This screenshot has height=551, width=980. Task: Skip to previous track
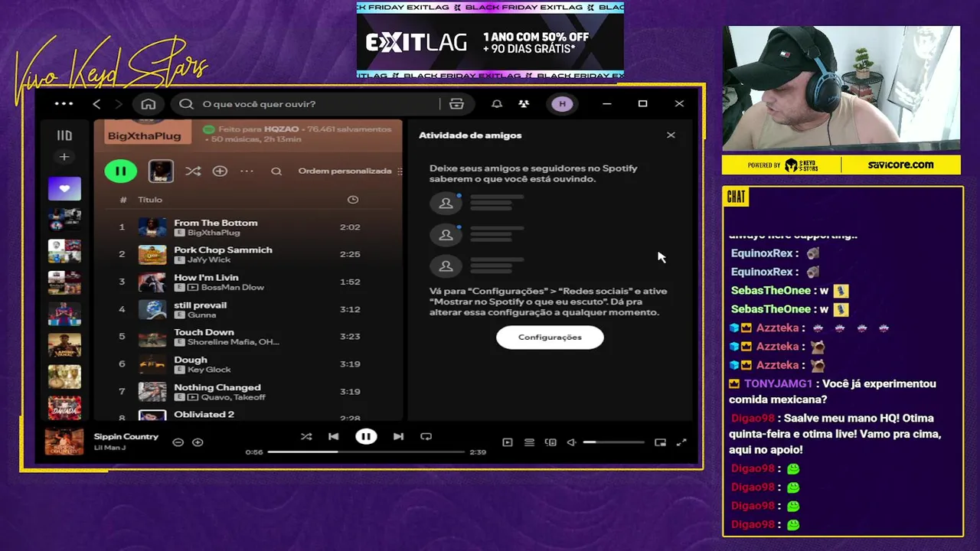tap(333, 437)
